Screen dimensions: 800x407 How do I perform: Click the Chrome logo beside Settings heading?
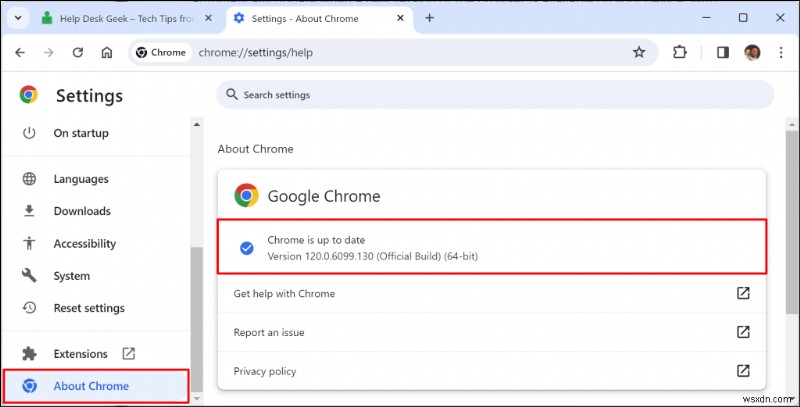click(29, 95)
